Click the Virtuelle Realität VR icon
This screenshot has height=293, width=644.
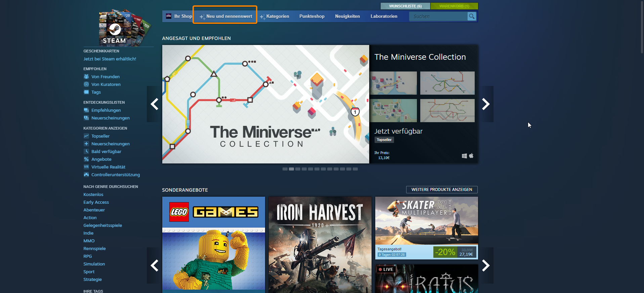point(86,167)
